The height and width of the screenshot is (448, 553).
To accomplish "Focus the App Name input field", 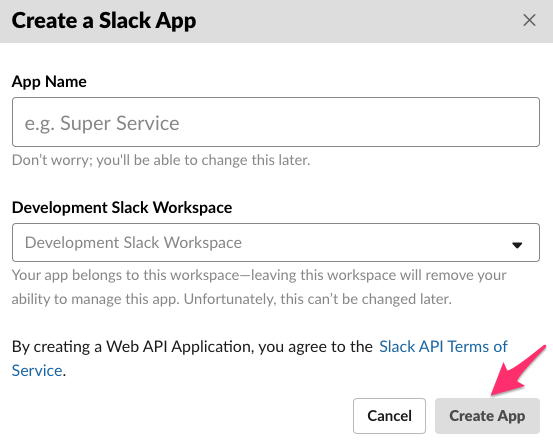I will 276,122.
